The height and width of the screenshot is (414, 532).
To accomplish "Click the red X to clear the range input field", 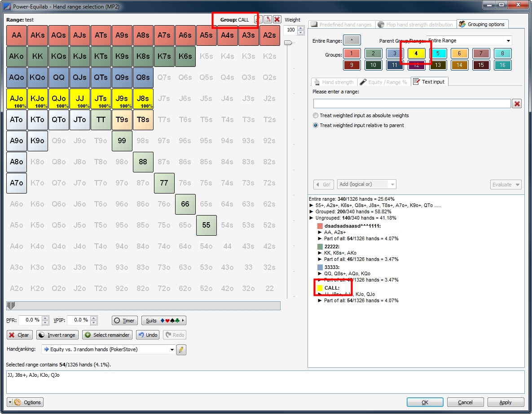I will tap(516, 103).
